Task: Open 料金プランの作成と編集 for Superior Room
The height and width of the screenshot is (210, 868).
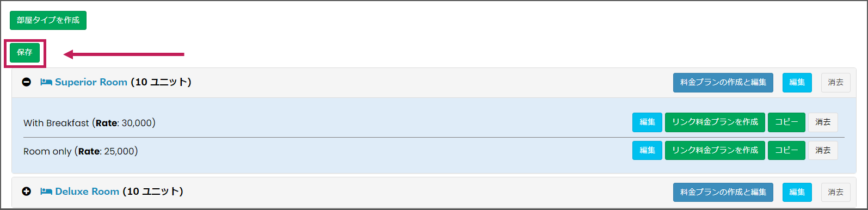Action: point(723,83)
